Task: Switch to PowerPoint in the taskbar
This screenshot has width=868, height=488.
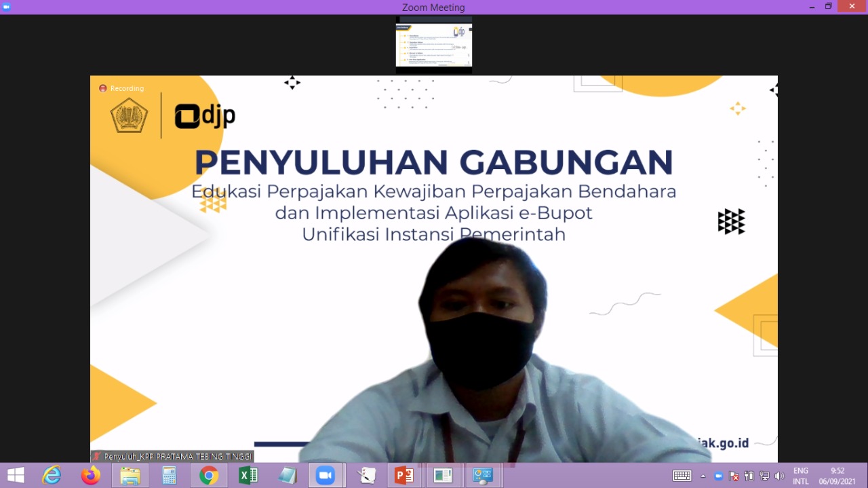Action: pos(404,476)
